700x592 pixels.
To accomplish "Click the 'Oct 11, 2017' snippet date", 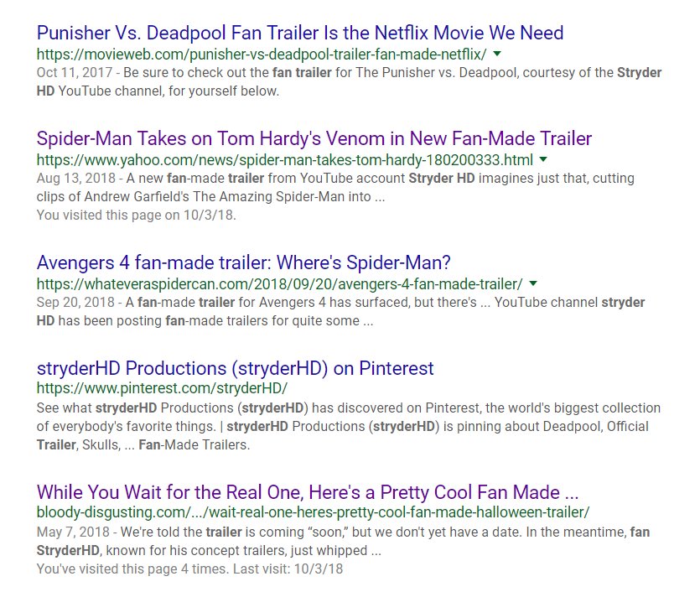I will click(x=75, y=73).
